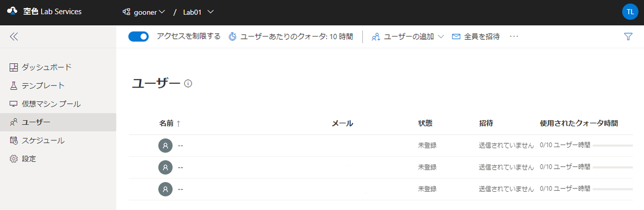Click the 招待 column header
644x210 pixels.
pos(486,123)
